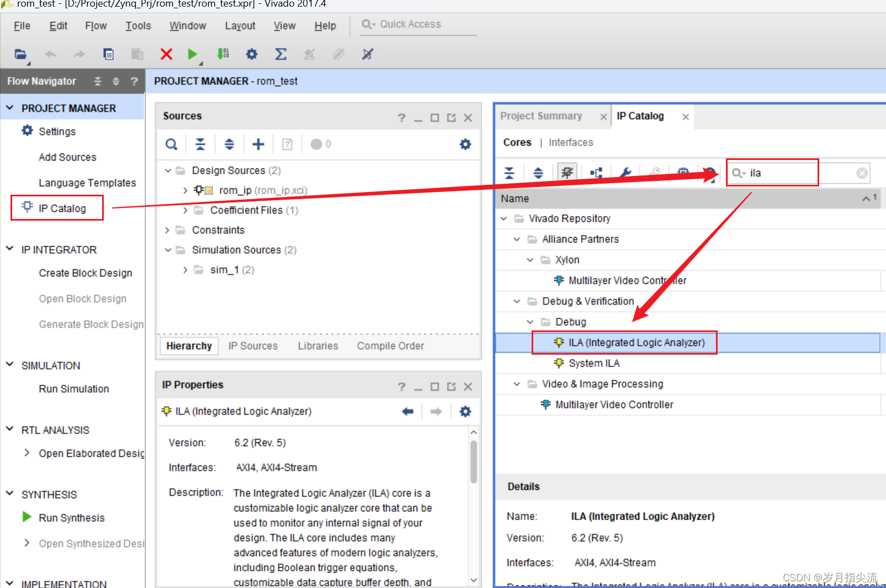Open project Settings in Flow Navigator
Screen dimensions: 886x588
(57, 131)
